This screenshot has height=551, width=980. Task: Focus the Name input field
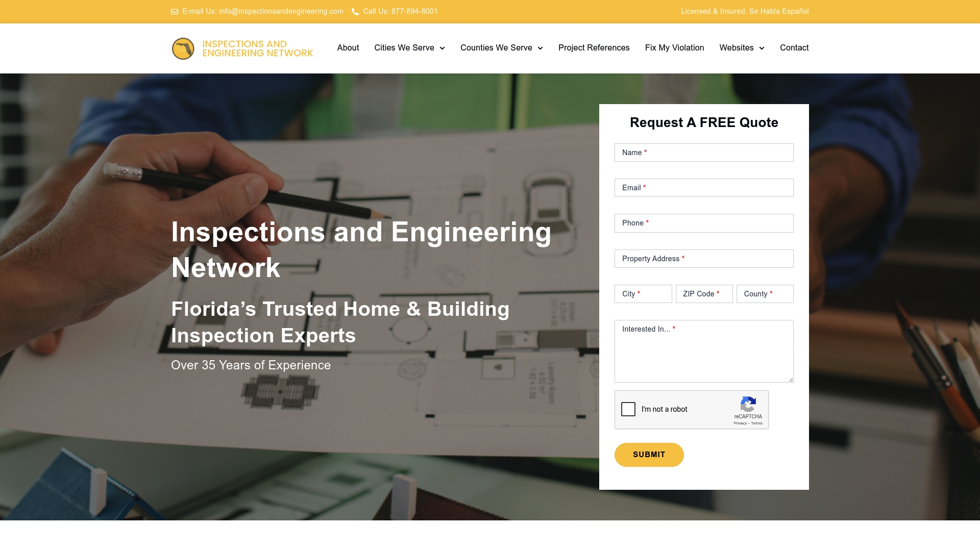(x=704, y=153)
